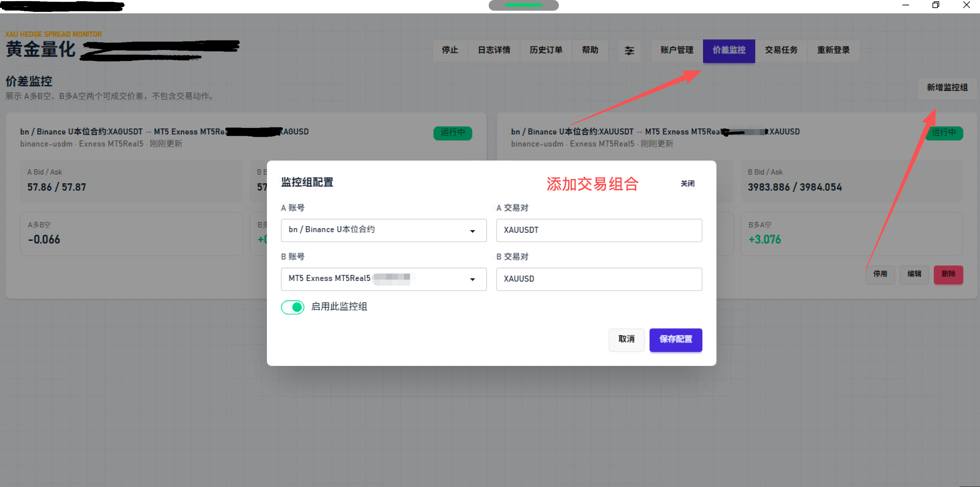
Task: Open the A 账号 dropdown
Action: click(384, 230)
